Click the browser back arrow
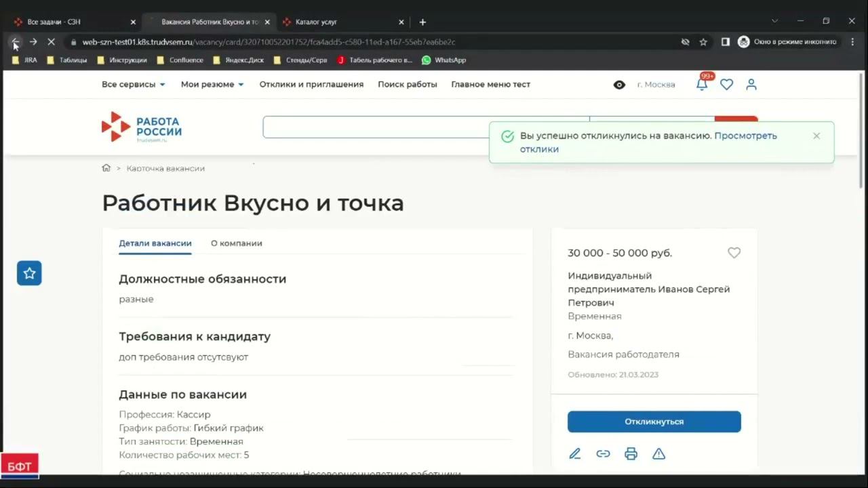 coord(15,42)
